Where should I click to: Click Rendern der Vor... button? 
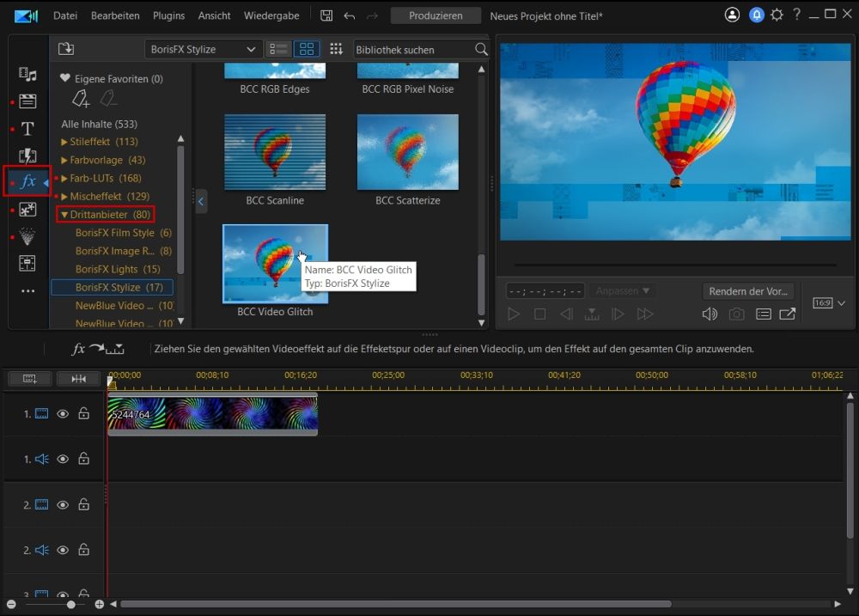(x=748, y=291)
